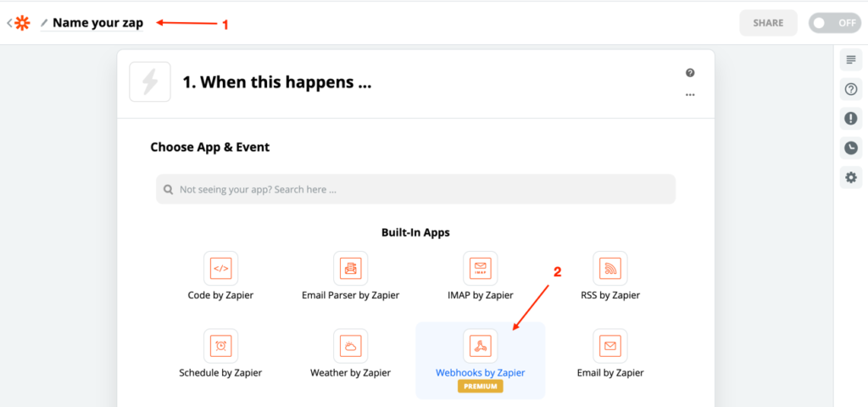Viewport: 868px width, 407px height.
Task: Open the notes panel icon in sidebar
Action: pyautogui.click(x=851, y=59)
